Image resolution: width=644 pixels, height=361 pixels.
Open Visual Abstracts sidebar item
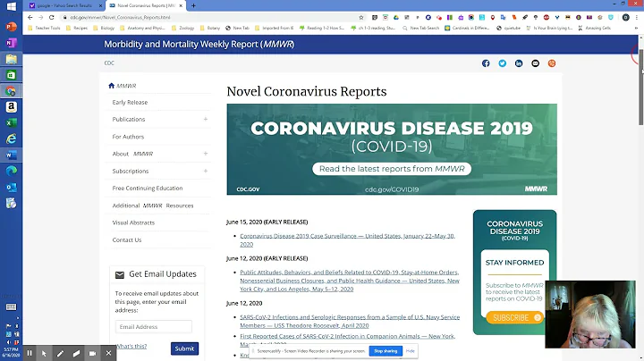click(x=133, y=222)
